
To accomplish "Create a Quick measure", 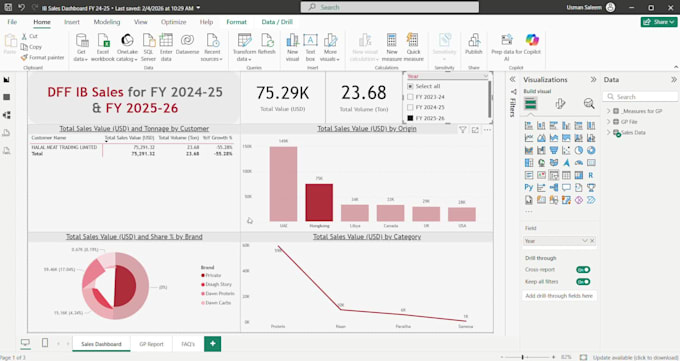I will (413, 47).
